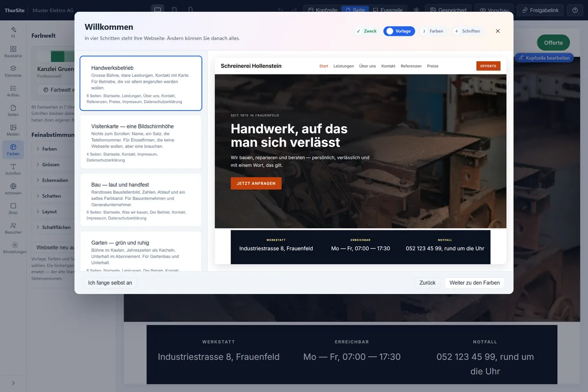Screen dimensions: 588x392
Task: Click the redo arrow in top bar
Action: tap(294, 10)
